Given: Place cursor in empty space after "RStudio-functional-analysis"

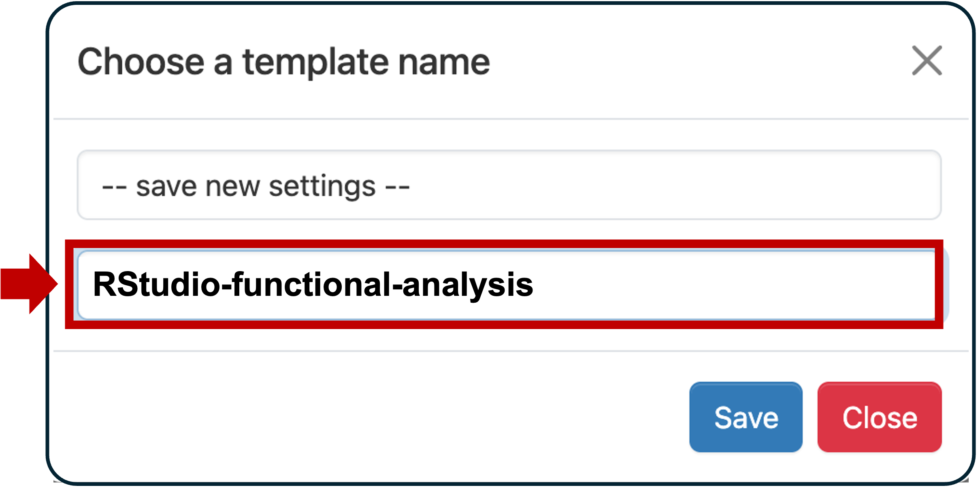Looking at the screenshot, I should (x=729, y=284).
